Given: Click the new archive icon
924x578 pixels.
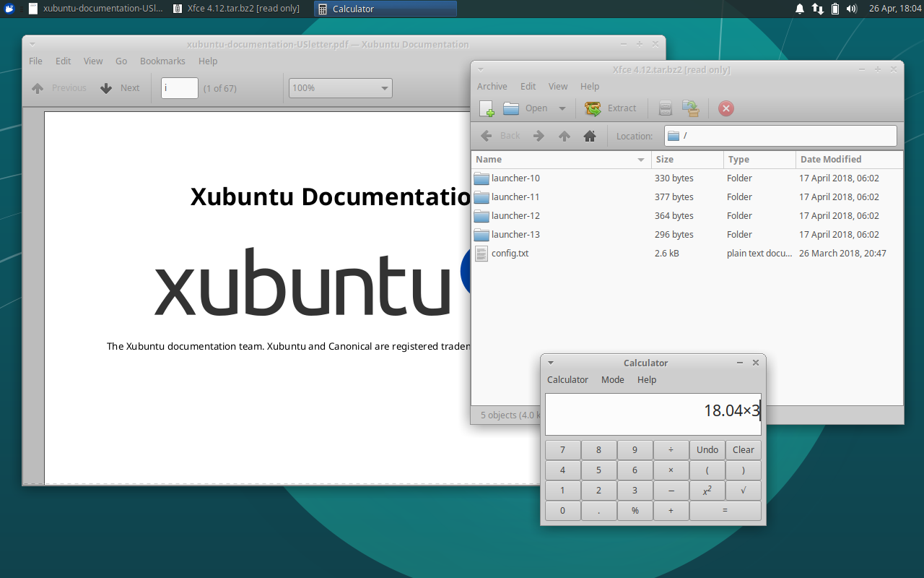Looking at the screenshot, I should pos(487,108).
